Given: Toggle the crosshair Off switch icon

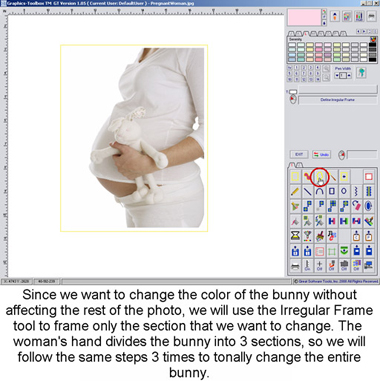Looking at the screenshot, I should (x=319, y=266).
